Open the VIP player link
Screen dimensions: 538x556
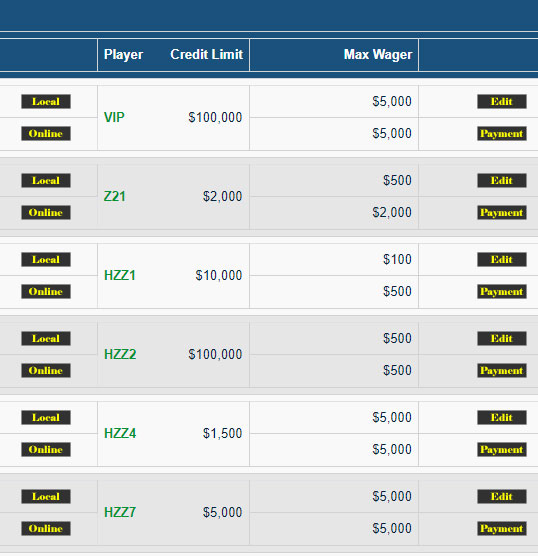114,117
